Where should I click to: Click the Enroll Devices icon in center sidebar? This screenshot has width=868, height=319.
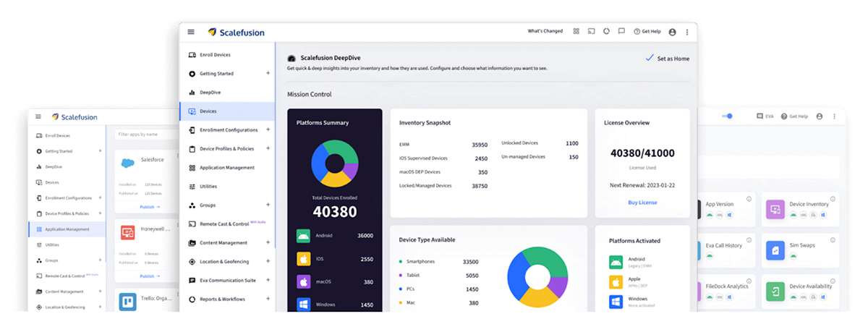point(192,55)
